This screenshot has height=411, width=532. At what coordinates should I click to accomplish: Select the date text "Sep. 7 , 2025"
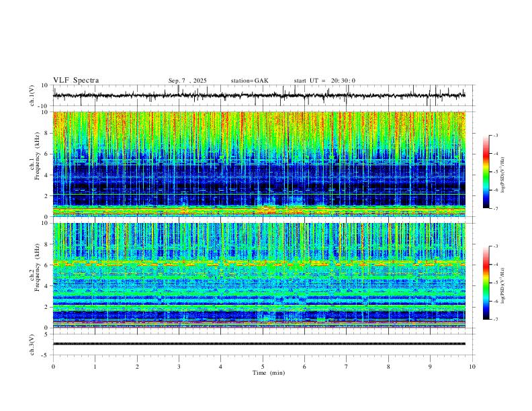pos(187,81)
